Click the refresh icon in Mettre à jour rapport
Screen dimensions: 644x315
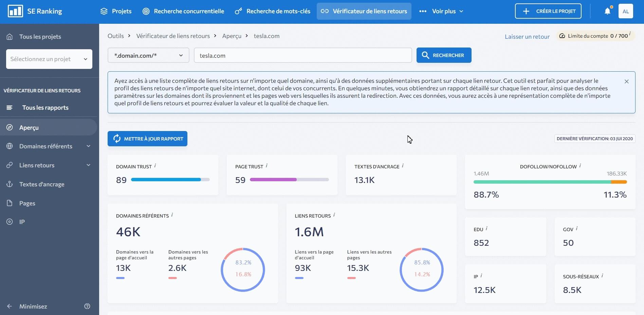pyautogui.click(x=117, y=138)
